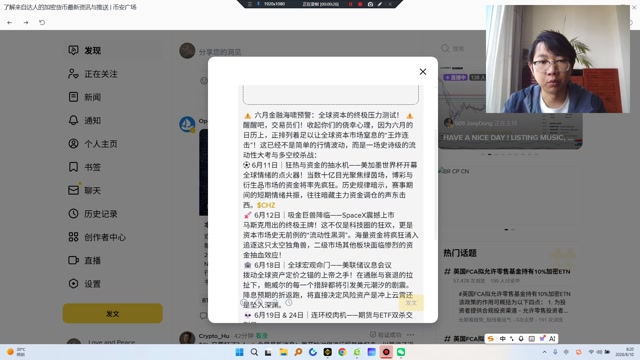This screenshot has height=360, width=640.
Task: Open Chrome from the taskbar
Action: 342,352
